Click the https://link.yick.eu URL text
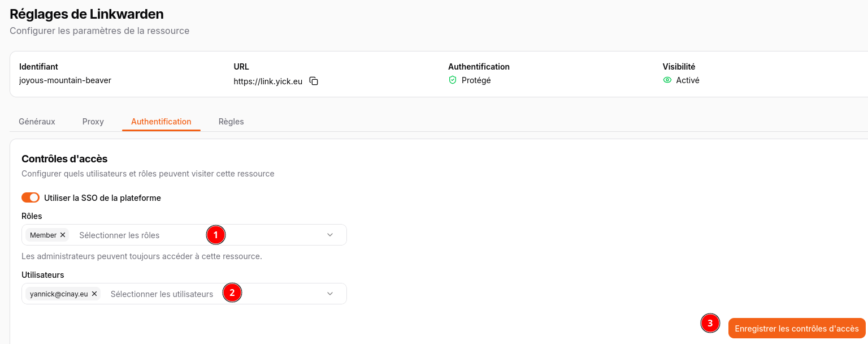 pyautogui.click(x=268, y=81)
